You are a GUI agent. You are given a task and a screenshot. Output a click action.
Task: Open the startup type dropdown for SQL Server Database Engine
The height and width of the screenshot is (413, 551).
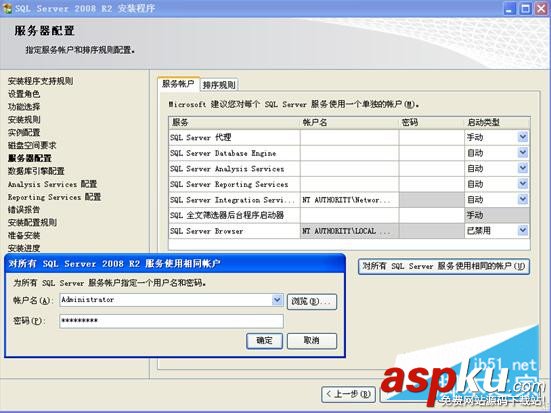coord(523,153)
